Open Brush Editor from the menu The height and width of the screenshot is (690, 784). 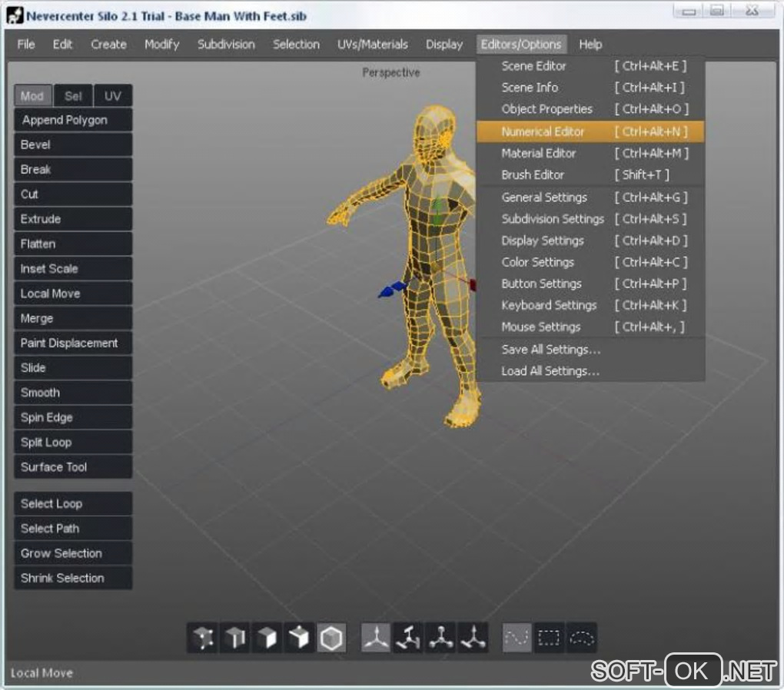click(590, 175)
